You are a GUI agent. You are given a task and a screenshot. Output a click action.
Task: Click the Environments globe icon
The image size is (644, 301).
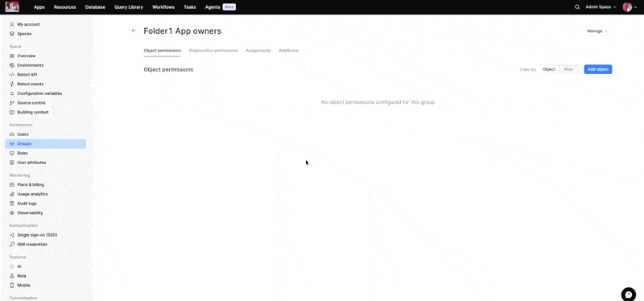[12, 65]
